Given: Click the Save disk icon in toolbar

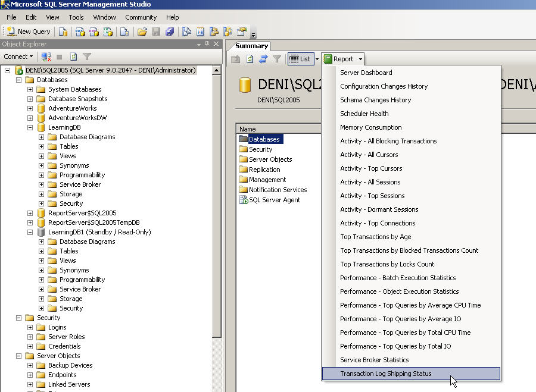Looking at the screenshot, I should click(156, 32).
